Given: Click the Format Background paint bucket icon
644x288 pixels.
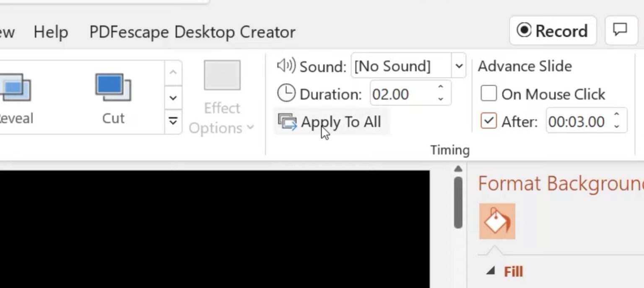Looking at the screenshot, I should point(497,221).
